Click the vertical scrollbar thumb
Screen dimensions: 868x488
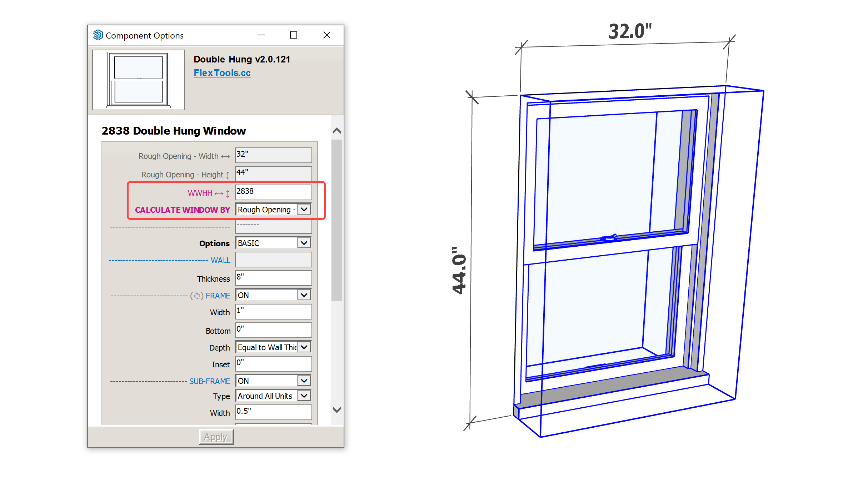coord(336,220)
